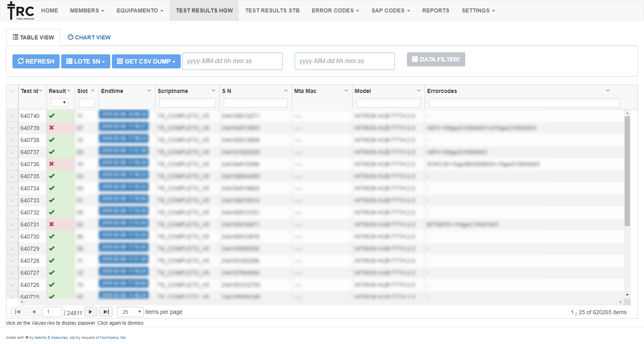Select the row checkbox for test 640733

click(x=12, y=200)
